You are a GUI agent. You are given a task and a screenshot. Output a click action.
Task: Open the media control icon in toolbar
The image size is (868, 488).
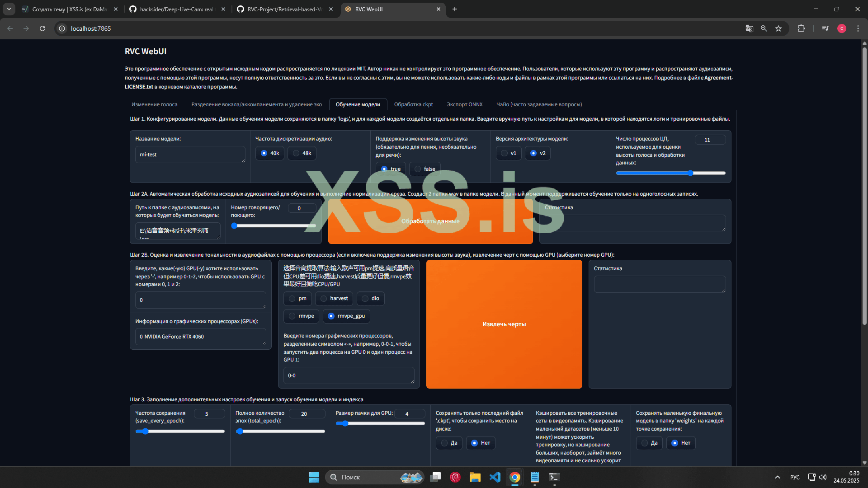point(826,28)
